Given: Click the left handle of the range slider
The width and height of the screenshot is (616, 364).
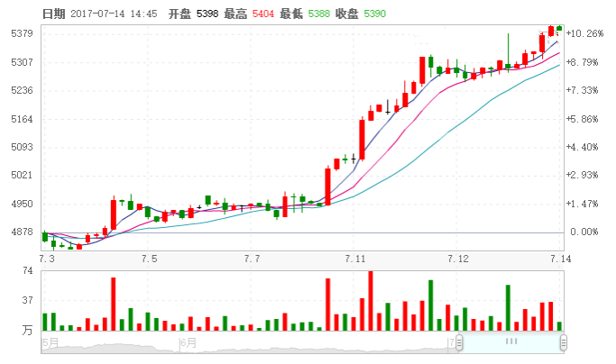Looking at the screenshot, I should 459,342.
